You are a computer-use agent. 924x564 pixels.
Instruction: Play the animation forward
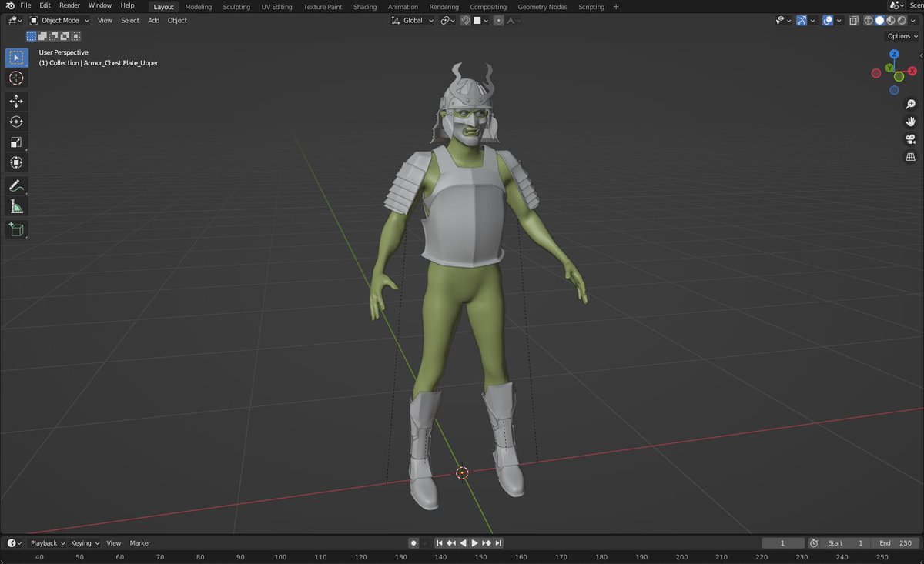click(x=475, y=543)
